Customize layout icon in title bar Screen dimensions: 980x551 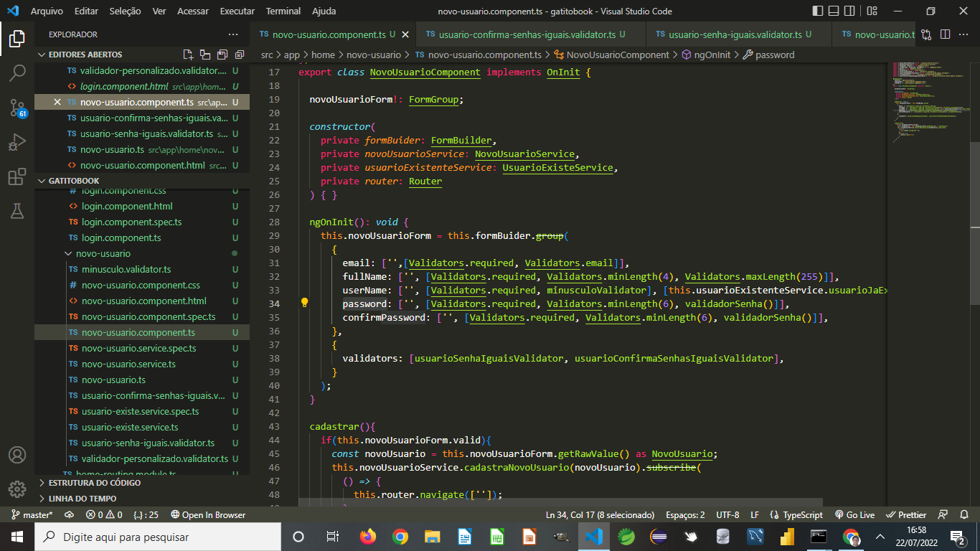click(x=872, y=11)
